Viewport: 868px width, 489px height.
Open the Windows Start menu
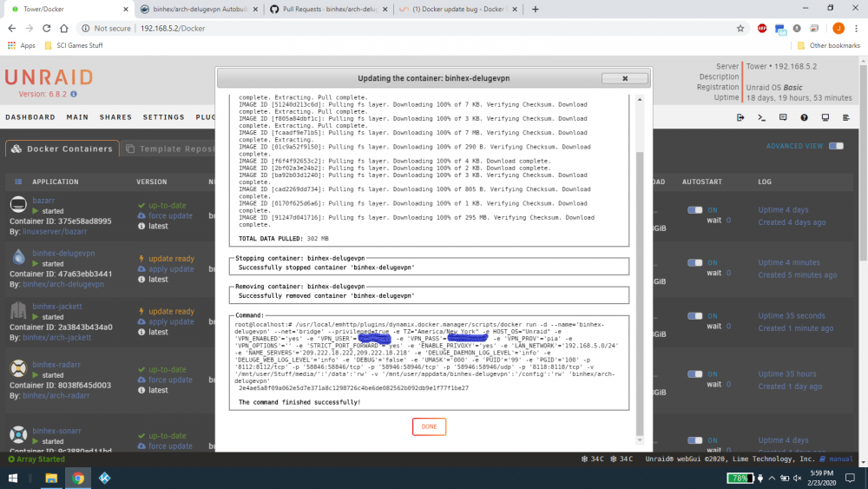coord(13,478)
